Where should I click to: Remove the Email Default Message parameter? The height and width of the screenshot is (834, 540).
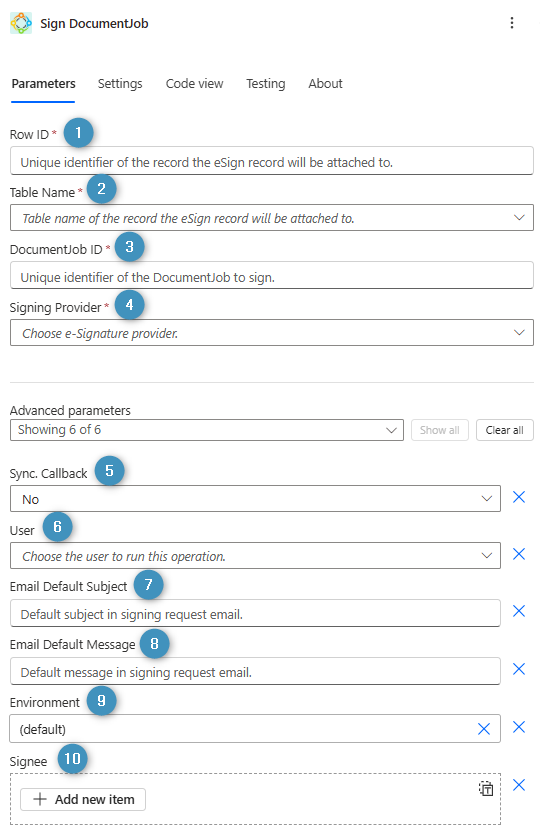[x=519, y=669]
